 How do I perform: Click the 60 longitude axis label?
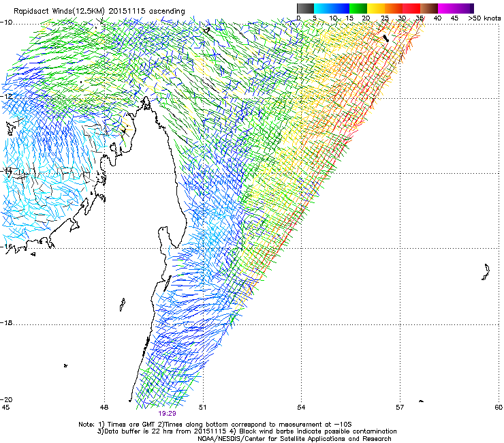point(499,408)
